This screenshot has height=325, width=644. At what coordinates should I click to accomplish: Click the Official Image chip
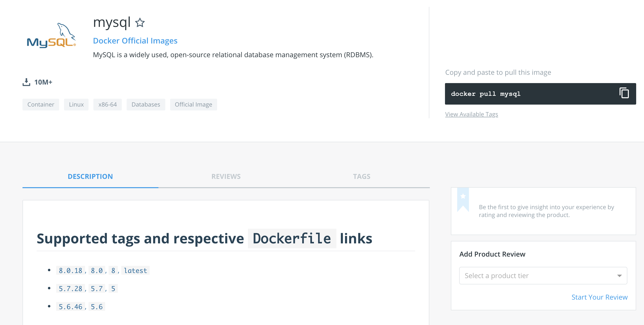193,104
